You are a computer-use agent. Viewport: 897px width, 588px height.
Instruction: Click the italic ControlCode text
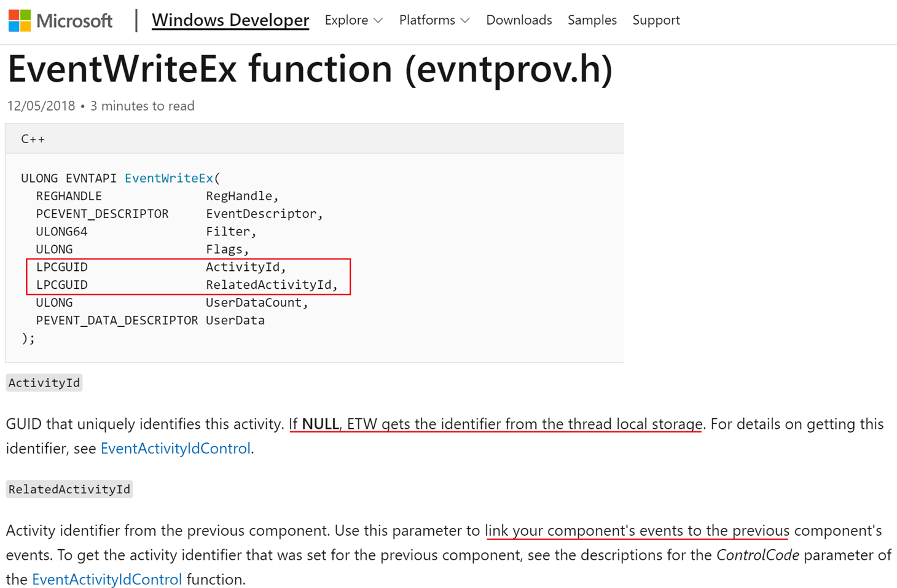[x=756, y=554]
